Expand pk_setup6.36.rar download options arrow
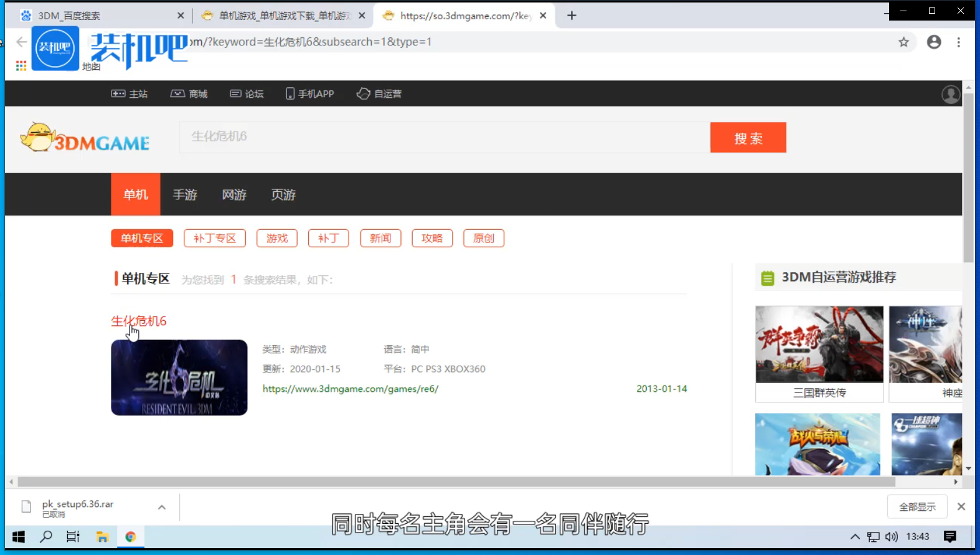This screenshot has height=555, width=980. pyautogui.click(x=162, y=507)
